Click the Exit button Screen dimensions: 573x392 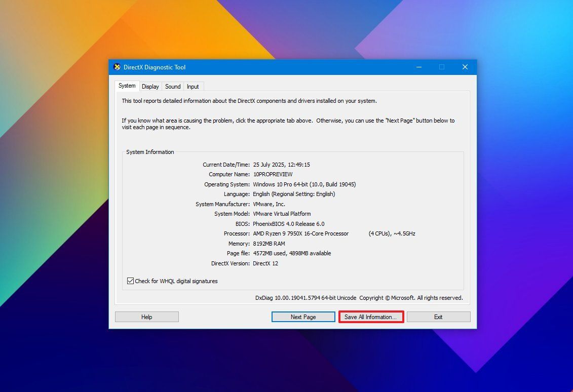[x=438, y=317]
